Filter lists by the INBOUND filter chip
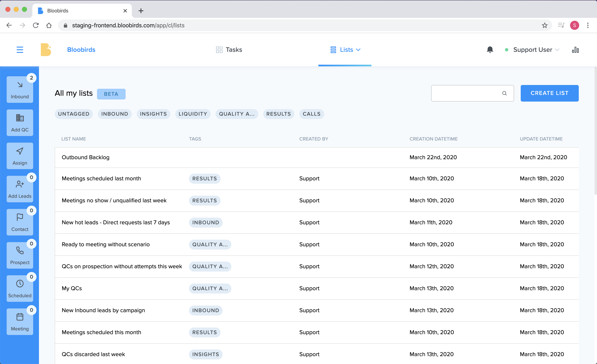This screenshot has width=597, height=364. tap(115, 114)
